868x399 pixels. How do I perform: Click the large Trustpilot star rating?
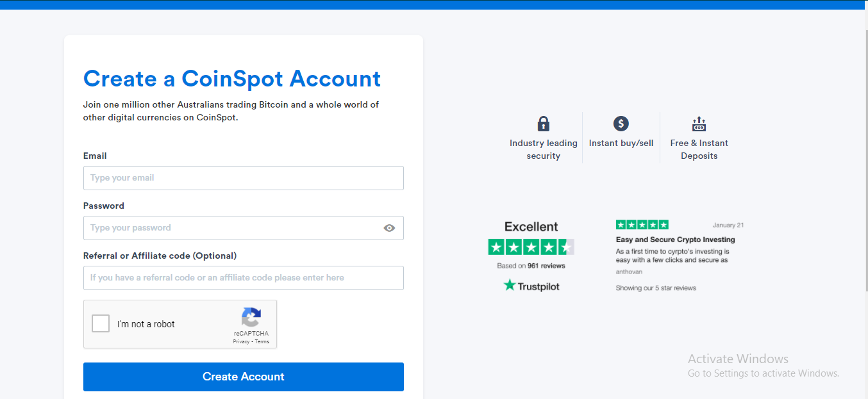pyautogui.click(x=531, y=247)
